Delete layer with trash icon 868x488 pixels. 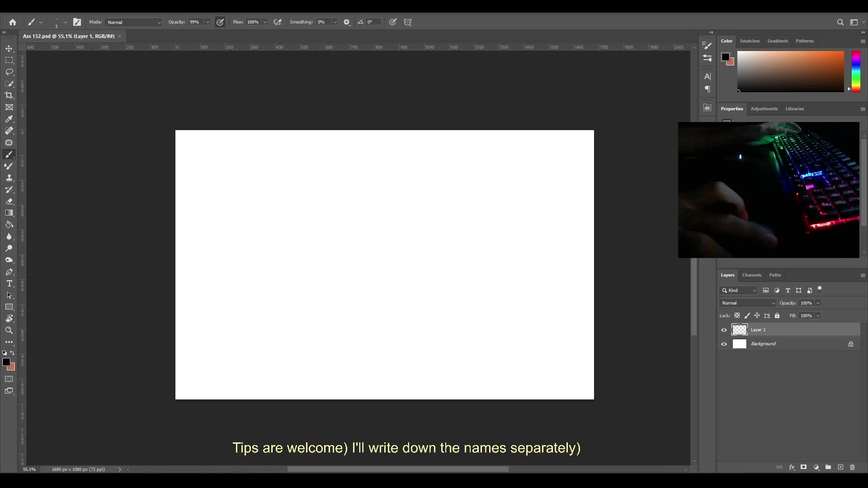pos(852,467)
